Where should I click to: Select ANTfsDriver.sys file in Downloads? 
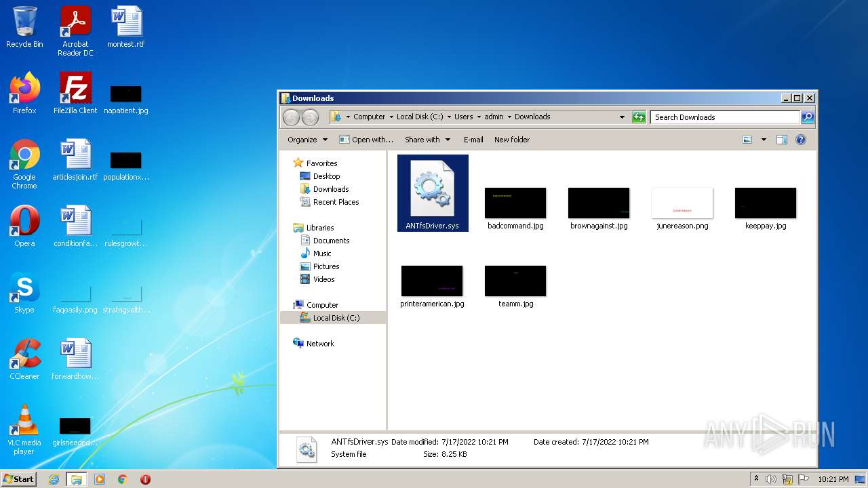(433, 193)
